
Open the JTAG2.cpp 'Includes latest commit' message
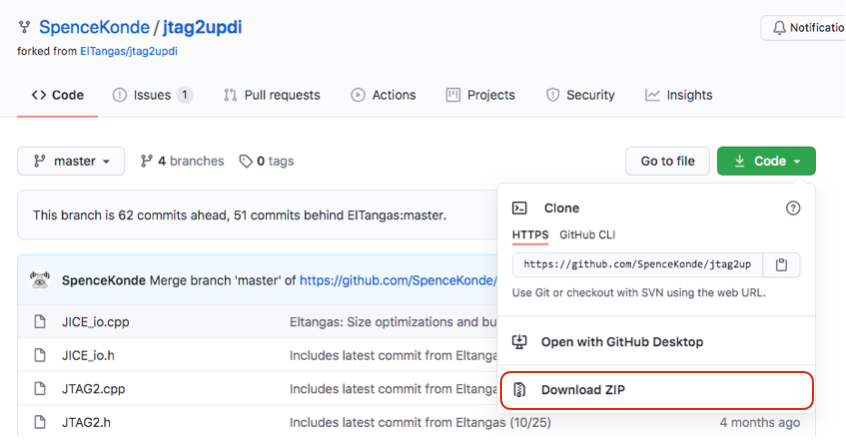pos(393,389)
